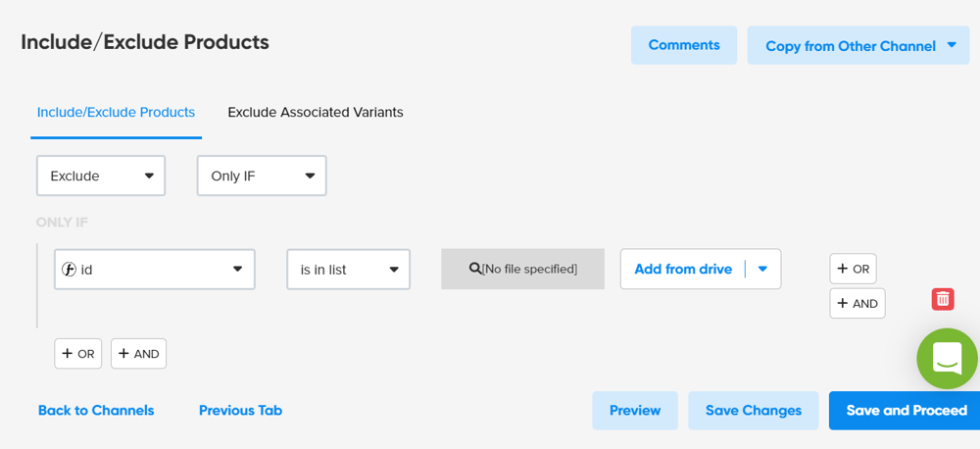
Task: Switch to Exclude Associated Variants tab
Action: pos(316,112)
